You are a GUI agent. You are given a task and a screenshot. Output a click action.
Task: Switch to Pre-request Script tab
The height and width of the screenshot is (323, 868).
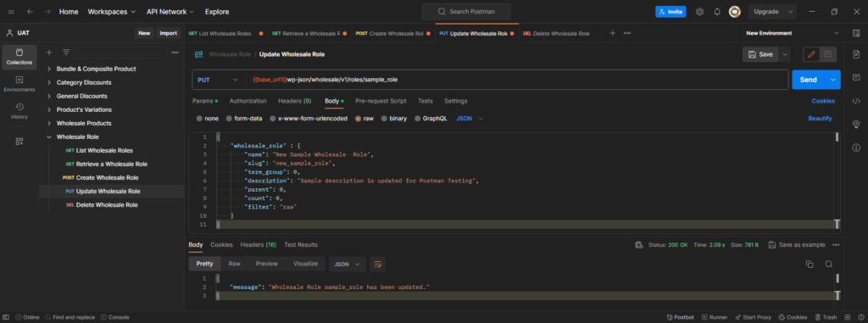pos(381,101)
